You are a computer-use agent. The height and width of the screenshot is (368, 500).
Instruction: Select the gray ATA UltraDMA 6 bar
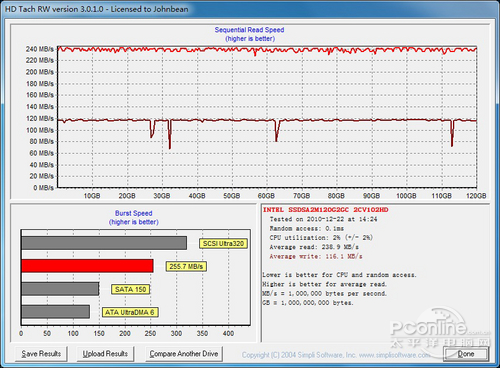click(55, 312)
